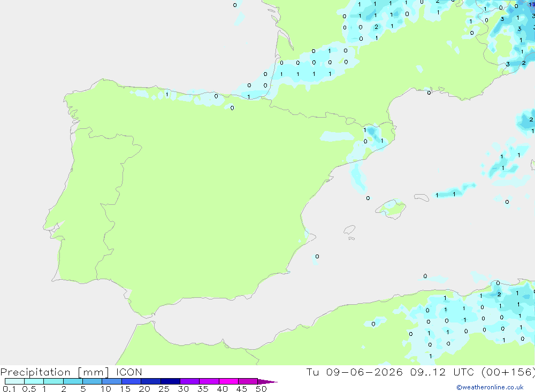
Task: Click the "09..12 UTC" time range
Action: point(442,372)
